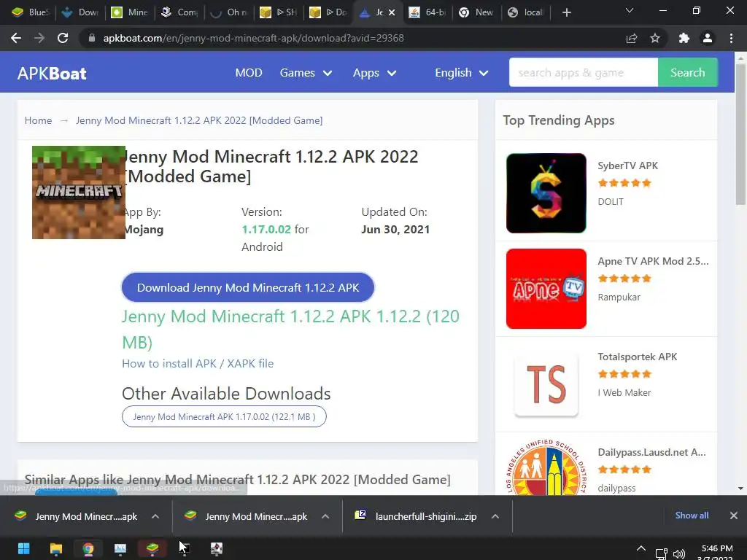747x560 pixels.
Task: Click Download Jenny Mod Minecraft 1.12.2 APK button
Action: pos(248,287)
